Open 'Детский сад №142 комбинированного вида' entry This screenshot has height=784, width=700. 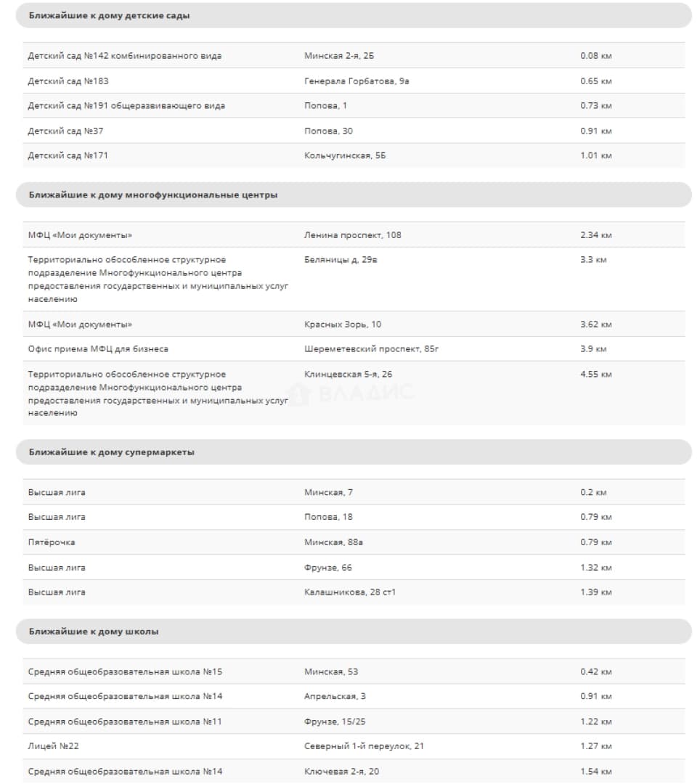pos(124,55)
